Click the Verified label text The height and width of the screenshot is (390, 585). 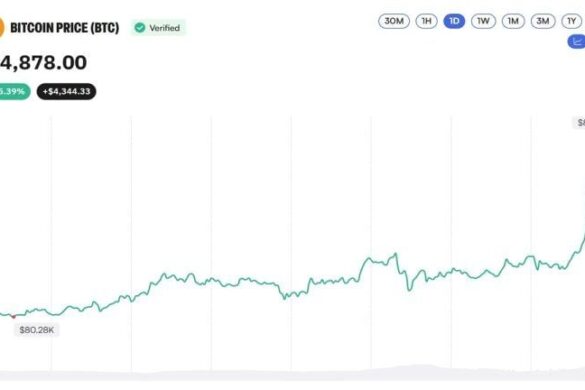point(165,28)
